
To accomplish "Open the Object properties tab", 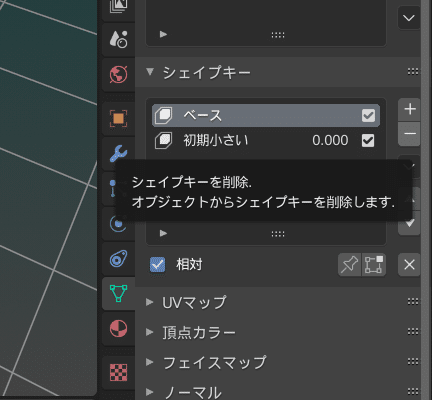I will pyautogui.click(x=118, y=119).
